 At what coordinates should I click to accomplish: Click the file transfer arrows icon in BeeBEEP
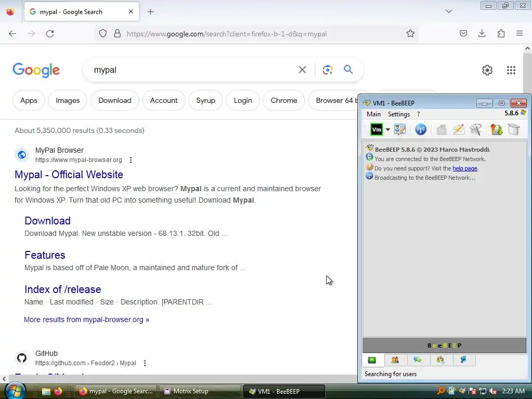click(496, 129)
